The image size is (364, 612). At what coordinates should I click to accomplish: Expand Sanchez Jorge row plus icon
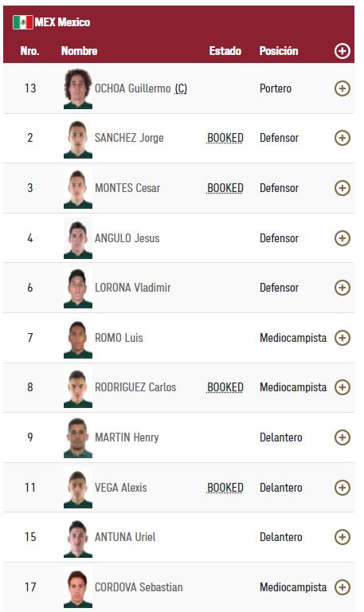coord(342,138)
